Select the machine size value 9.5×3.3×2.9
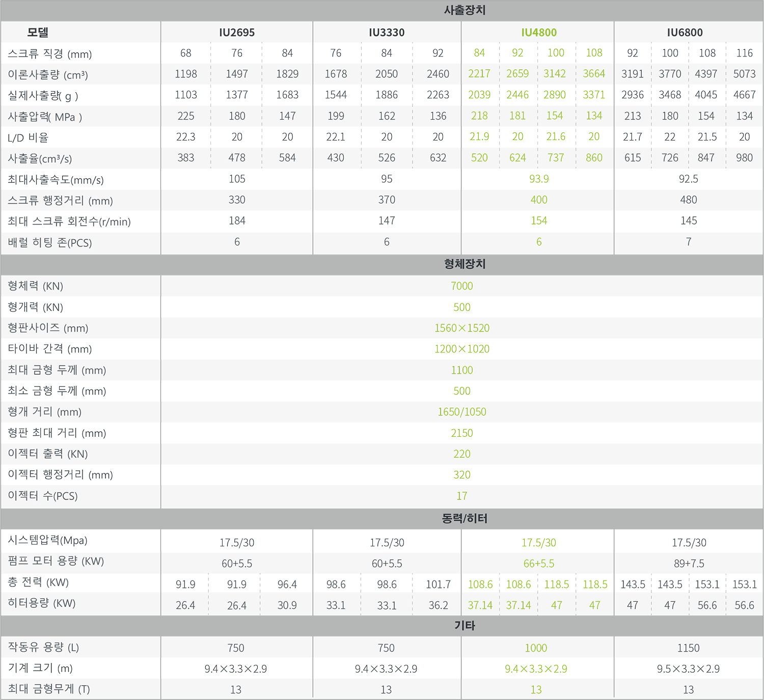This screenshot has width=764, height=700. tap(689, 669)
